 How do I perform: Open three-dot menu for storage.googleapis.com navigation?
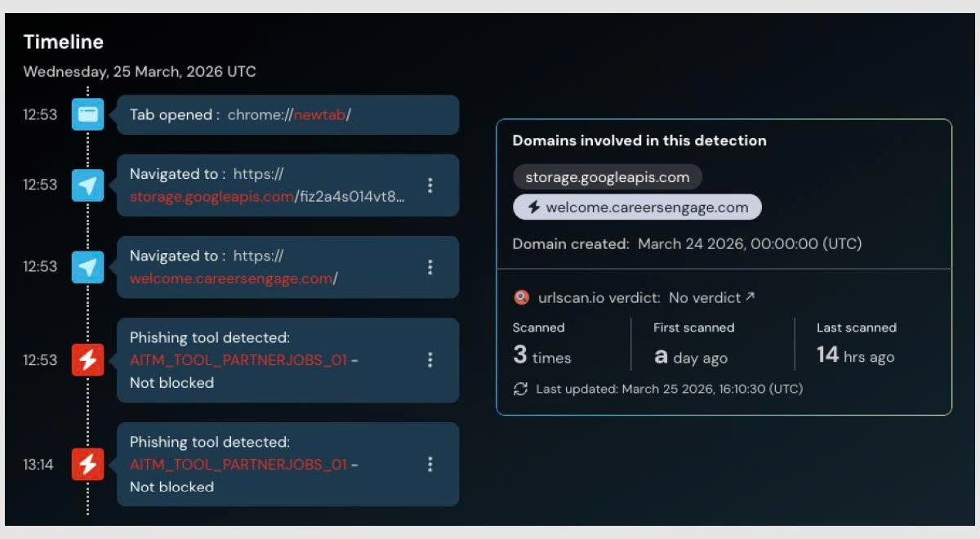click(430, 185)
